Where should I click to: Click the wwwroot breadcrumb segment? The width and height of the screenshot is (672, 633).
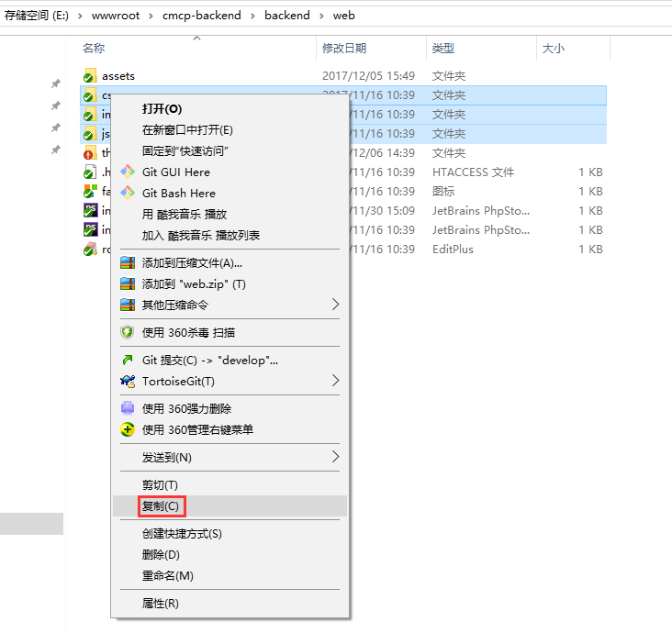click(116, 16)
